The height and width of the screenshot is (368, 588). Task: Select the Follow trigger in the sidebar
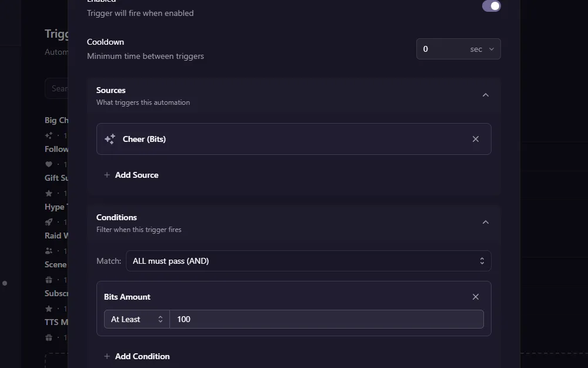coord(56,149)
